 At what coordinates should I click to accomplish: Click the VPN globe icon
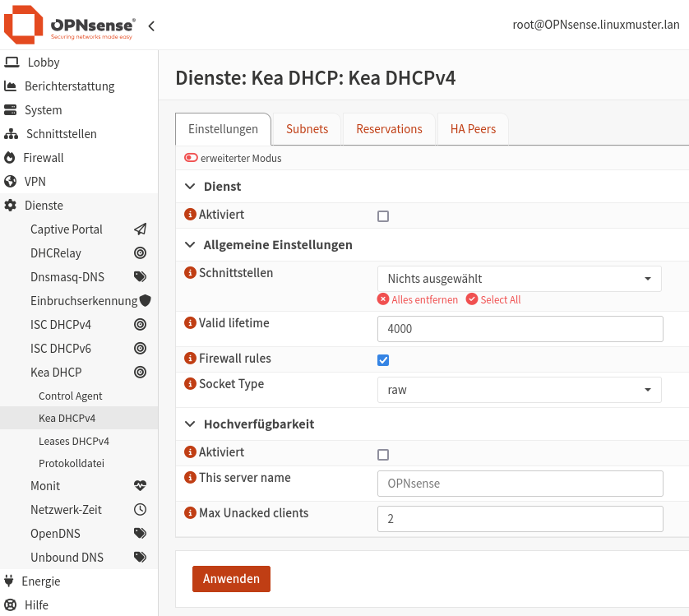tap(10, 182)
